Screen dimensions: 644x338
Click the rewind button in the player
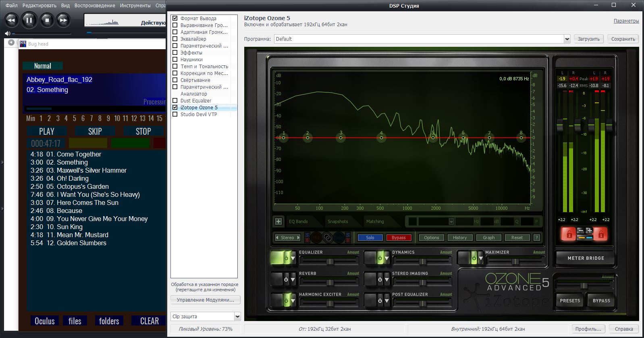11,20
